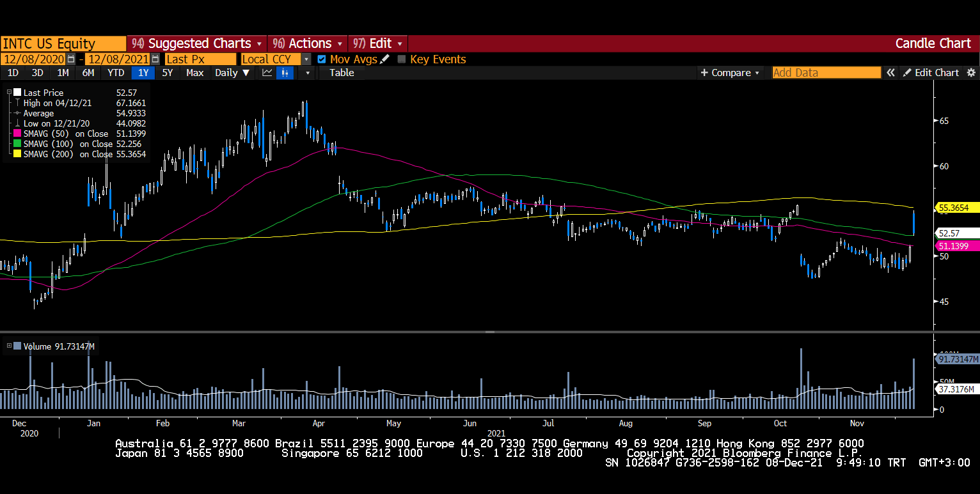The width and height of the screenshot is (980, 494).
Task: Open the Suggested Charts menu
Action: 197,43
